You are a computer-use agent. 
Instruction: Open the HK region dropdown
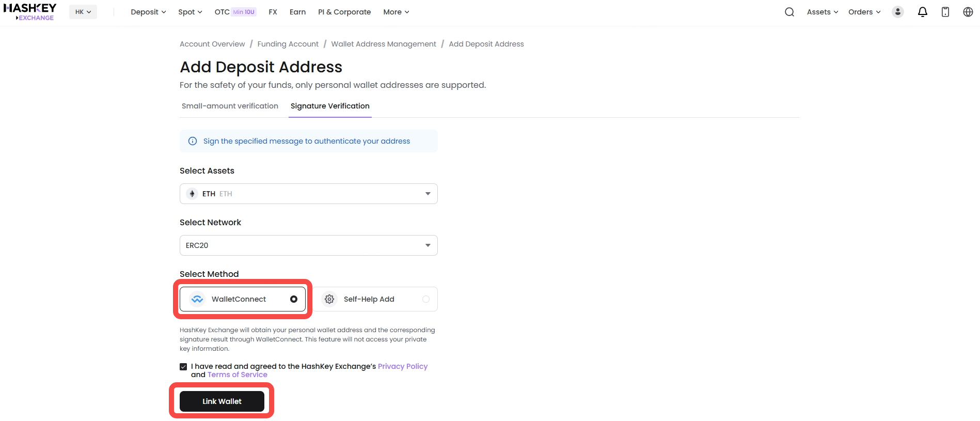(83, 12)
